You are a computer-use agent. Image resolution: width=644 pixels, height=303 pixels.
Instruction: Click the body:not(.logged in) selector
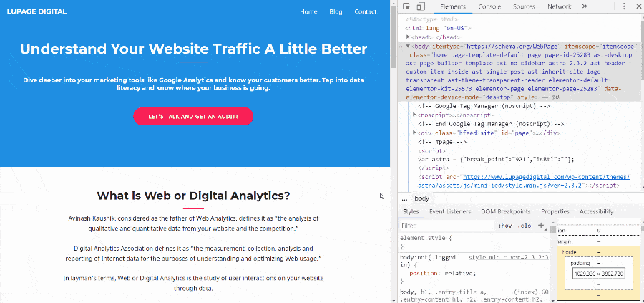(x=428, y=261)
